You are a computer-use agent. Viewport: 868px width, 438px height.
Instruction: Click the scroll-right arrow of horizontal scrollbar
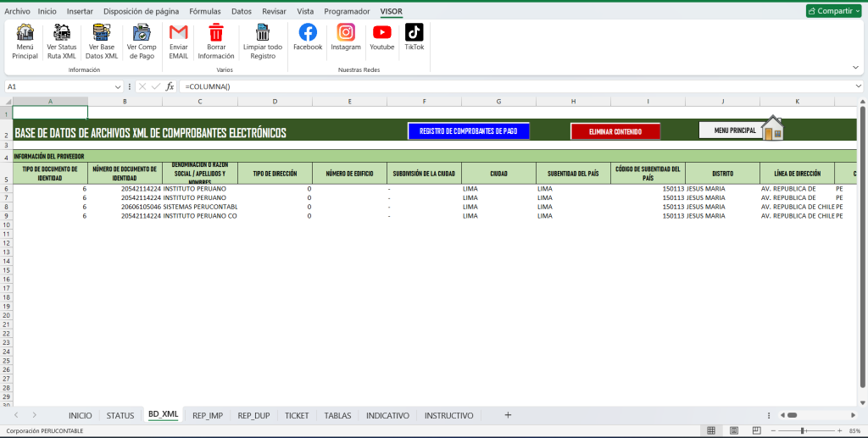point(853,415)
